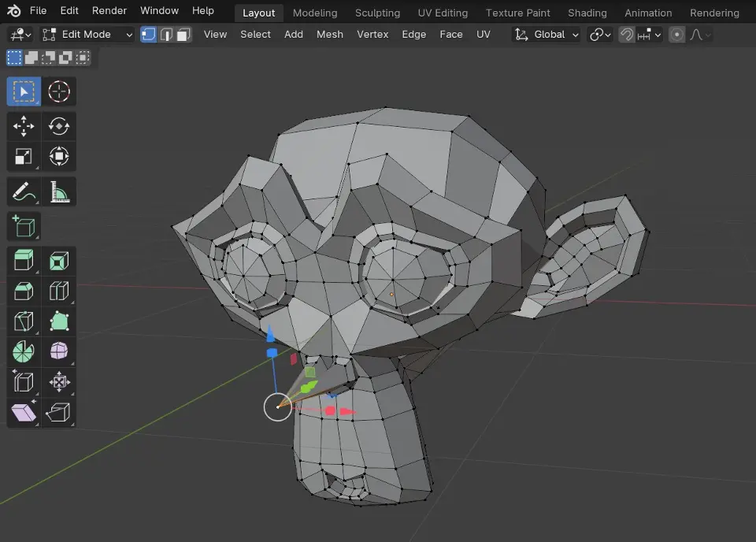Select the Inset Faces tool
The image size is (756, 542).
(x=59, y=262)
